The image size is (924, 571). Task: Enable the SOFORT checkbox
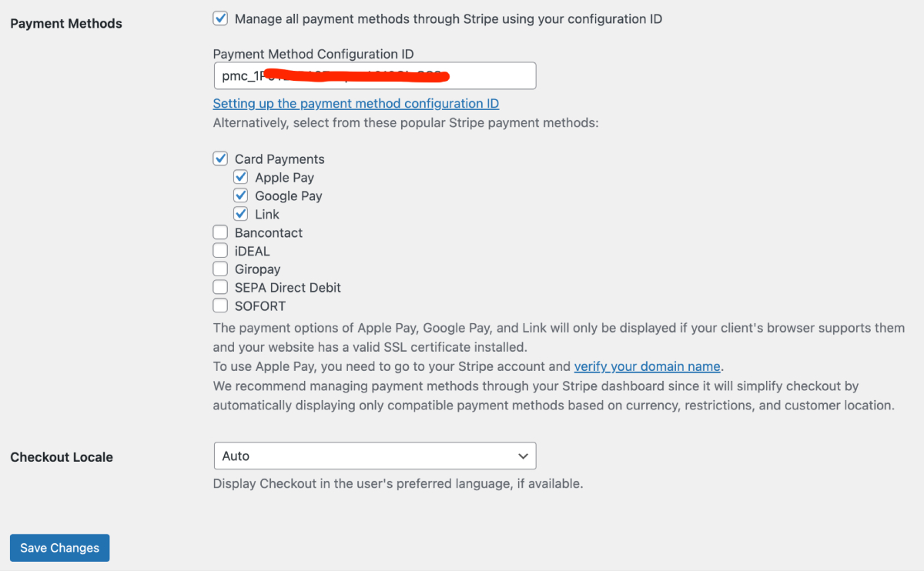coord(221,306)
